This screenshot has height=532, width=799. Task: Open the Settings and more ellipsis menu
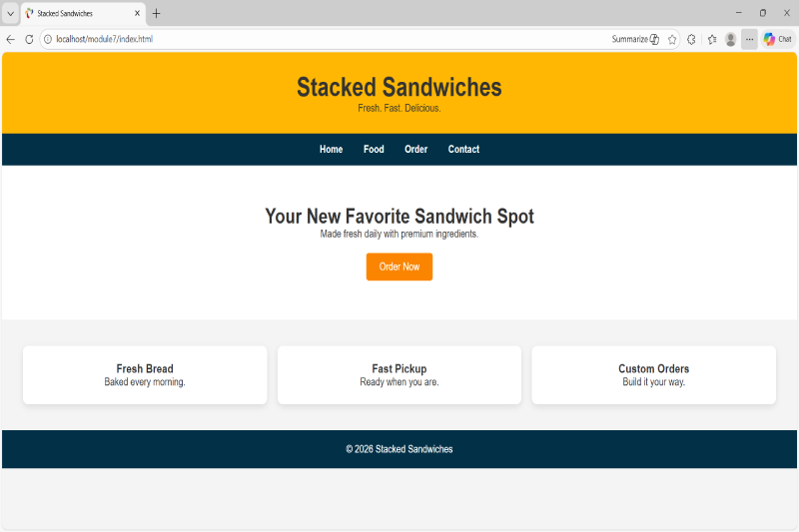[749, 39]
